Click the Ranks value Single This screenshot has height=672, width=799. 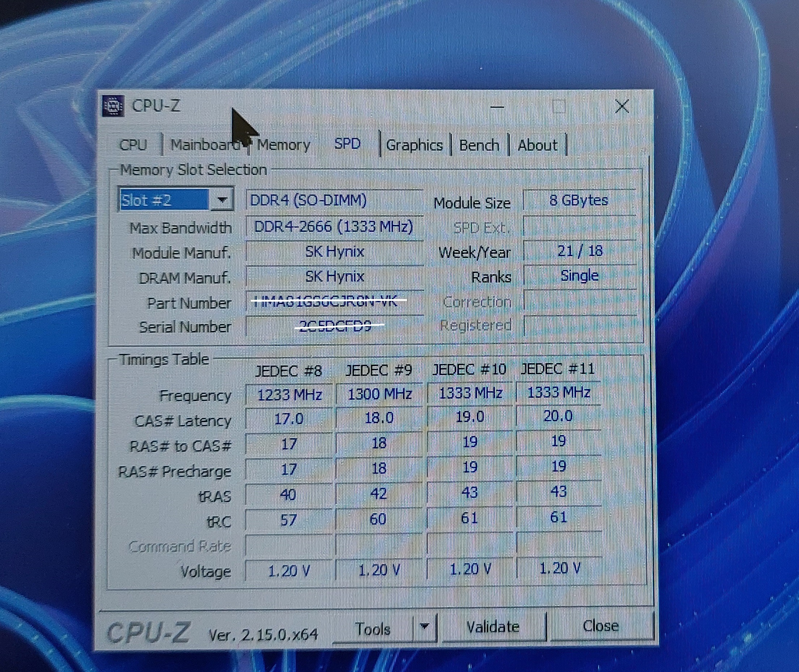[579, 276]
